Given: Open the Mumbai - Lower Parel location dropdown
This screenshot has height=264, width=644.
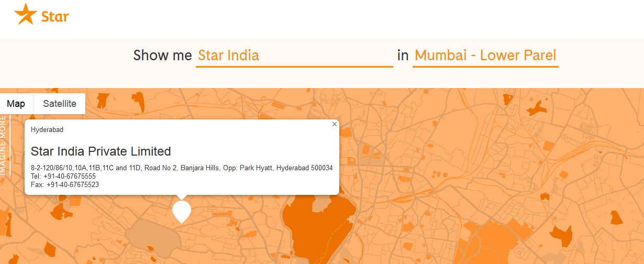Looking at the screenshot, I should click(485, 56).
